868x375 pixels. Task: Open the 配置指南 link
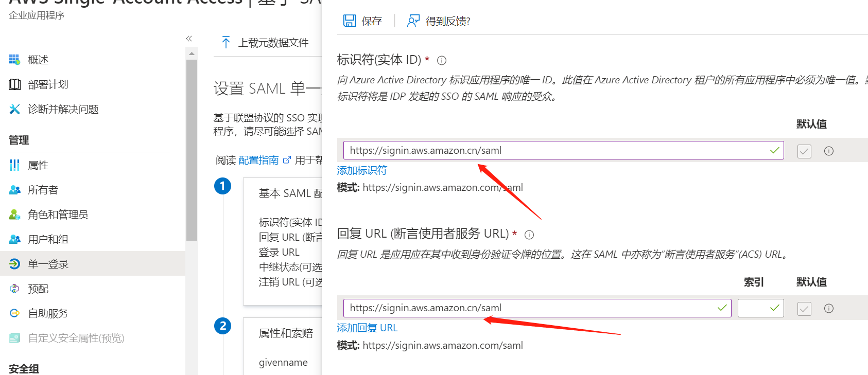click(x=258, y=160)
